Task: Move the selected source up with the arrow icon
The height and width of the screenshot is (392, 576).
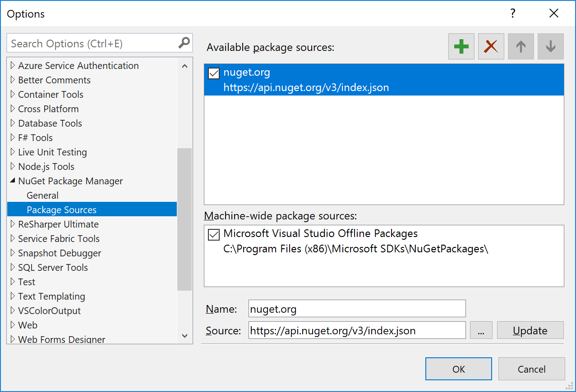Action: pyautogui.click(x=520, y=46)
